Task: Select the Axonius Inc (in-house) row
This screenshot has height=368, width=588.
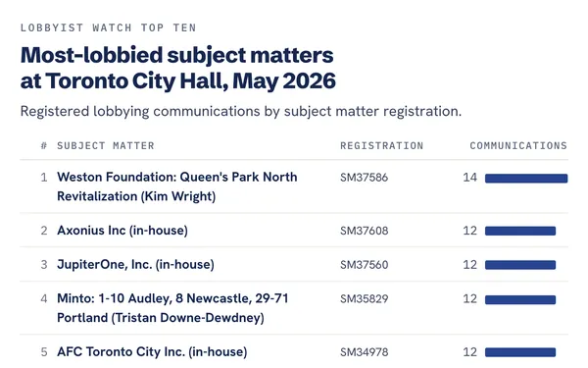Action: [x=294, y=231]
